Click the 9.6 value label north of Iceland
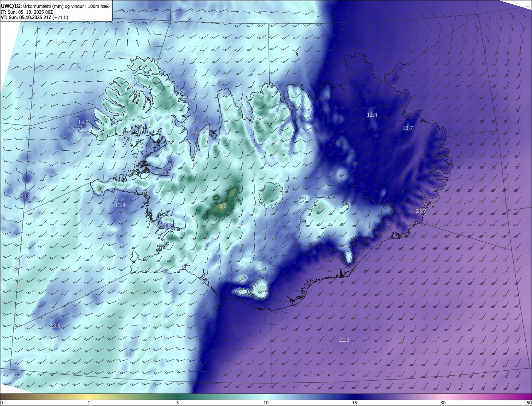This screenshot has height=406, width=532. (x=200, y=53)
